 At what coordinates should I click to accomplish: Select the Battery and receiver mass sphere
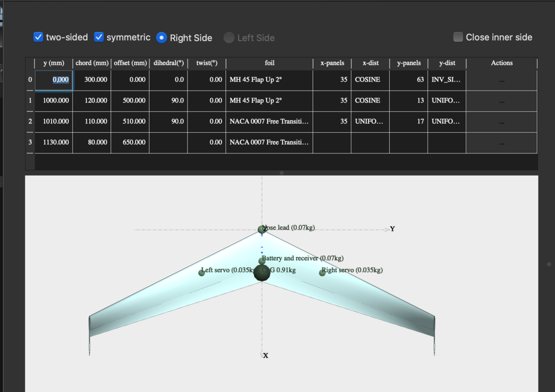tap(262, 261)
